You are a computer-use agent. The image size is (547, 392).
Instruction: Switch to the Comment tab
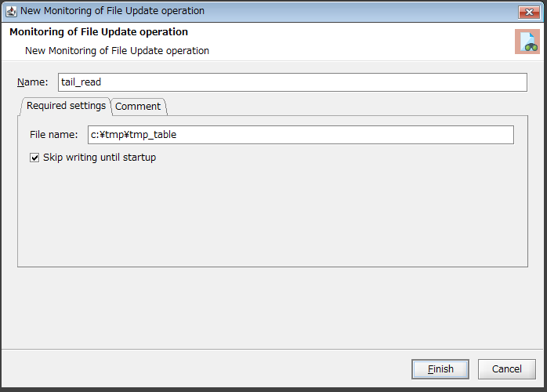(138, 107)
